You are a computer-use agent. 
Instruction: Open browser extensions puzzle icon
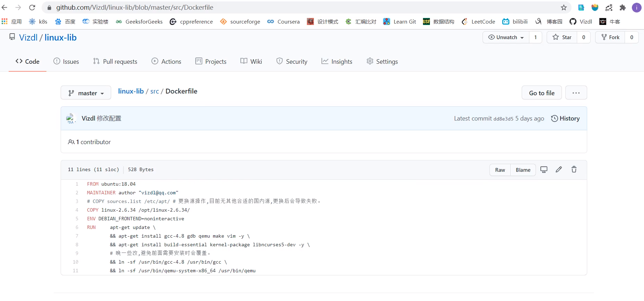coord(623,8)
